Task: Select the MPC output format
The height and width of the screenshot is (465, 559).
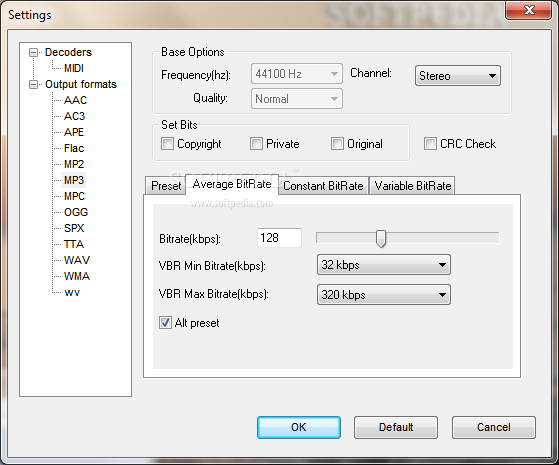Action: (x=74, y=196)
